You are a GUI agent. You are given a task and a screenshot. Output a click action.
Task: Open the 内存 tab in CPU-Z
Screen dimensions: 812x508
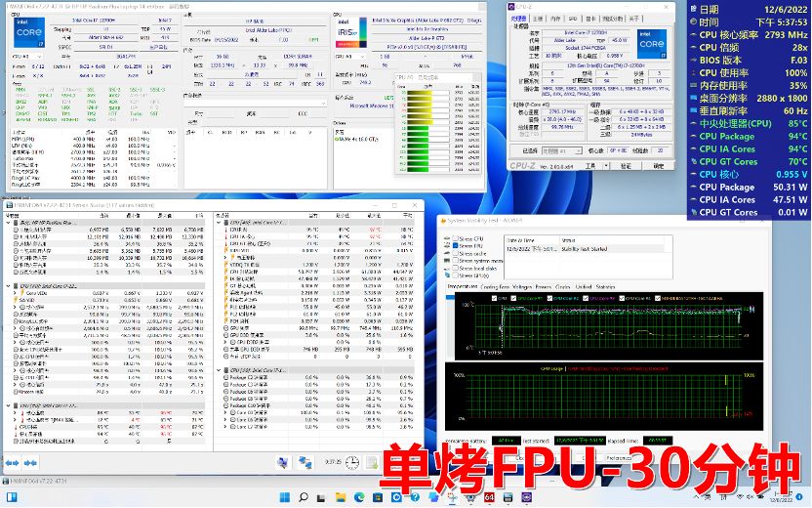coord(555,19)
